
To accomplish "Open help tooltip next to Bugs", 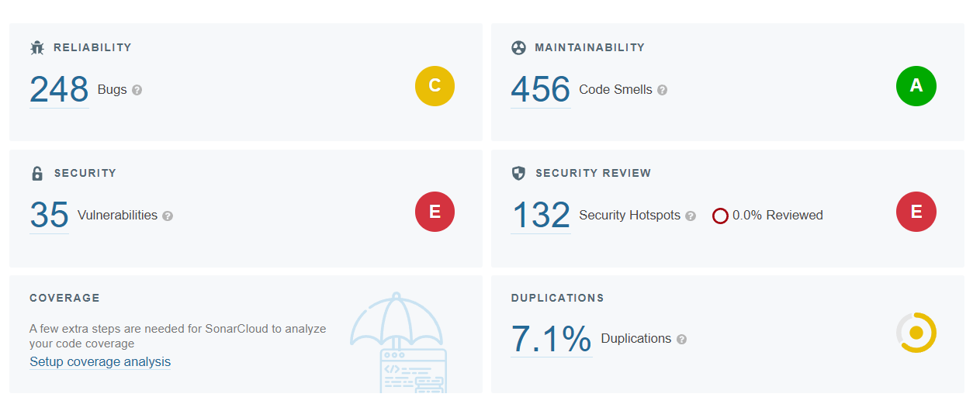I will pos(137,90).
